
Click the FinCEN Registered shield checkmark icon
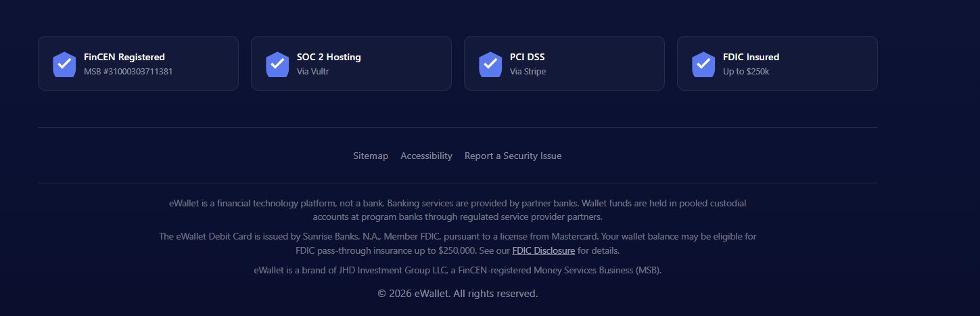[x=64, y=64]
